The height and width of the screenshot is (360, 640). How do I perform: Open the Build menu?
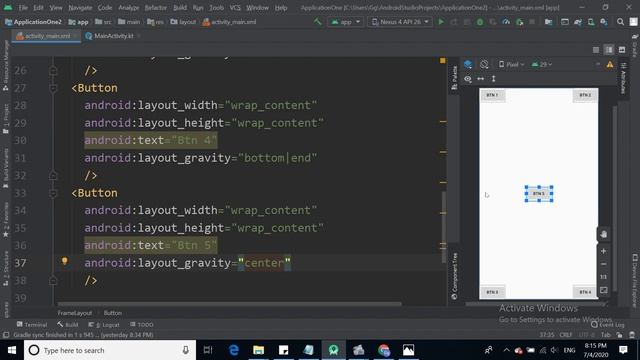pyautogui.click(x=180, y=8)
